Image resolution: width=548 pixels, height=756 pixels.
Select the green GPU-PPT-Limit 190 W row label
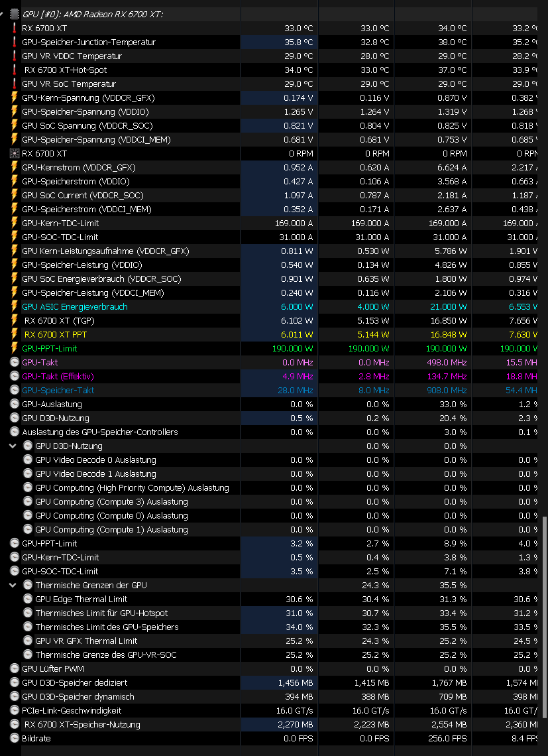pos(49,349)
